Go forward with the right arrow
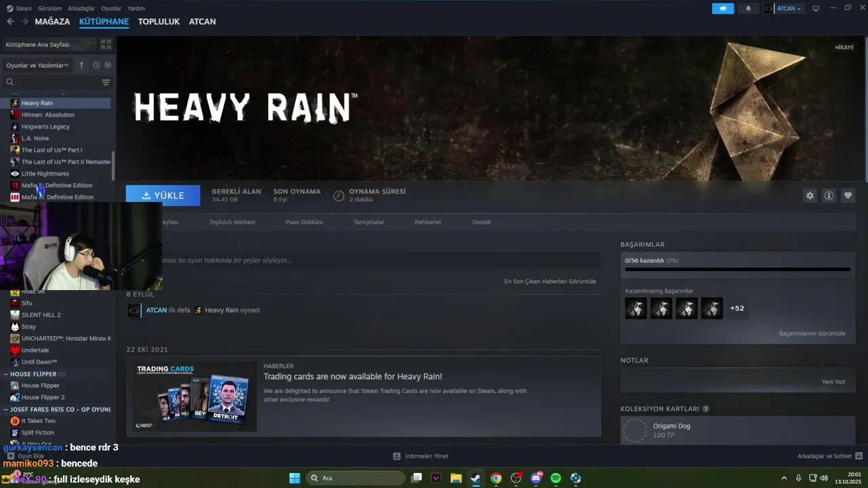 pyautogui.click(x=24, y=22)
